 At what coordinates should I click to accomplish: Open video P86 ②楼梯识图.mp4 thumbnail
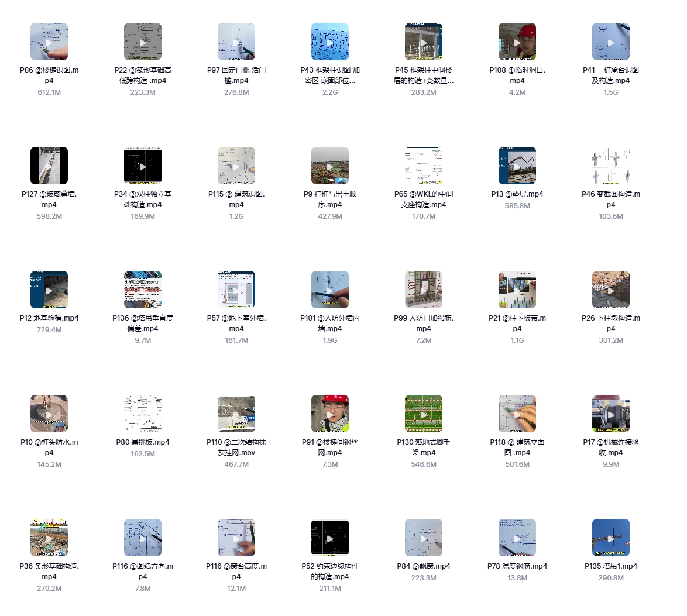point(49,42)
